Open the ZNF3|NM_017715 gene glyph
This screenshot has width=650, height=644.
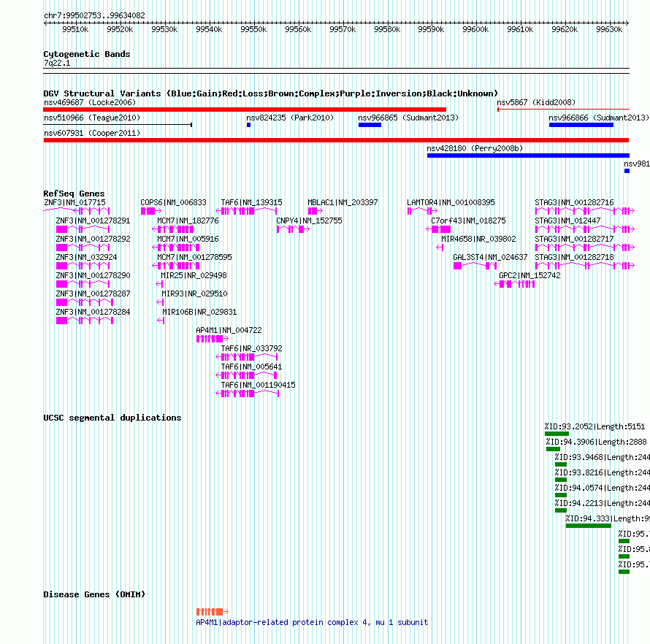click(77, 211)
